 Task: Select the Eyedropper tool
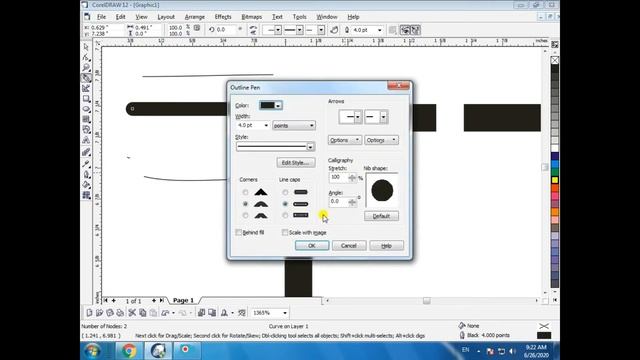coord(86,163)
